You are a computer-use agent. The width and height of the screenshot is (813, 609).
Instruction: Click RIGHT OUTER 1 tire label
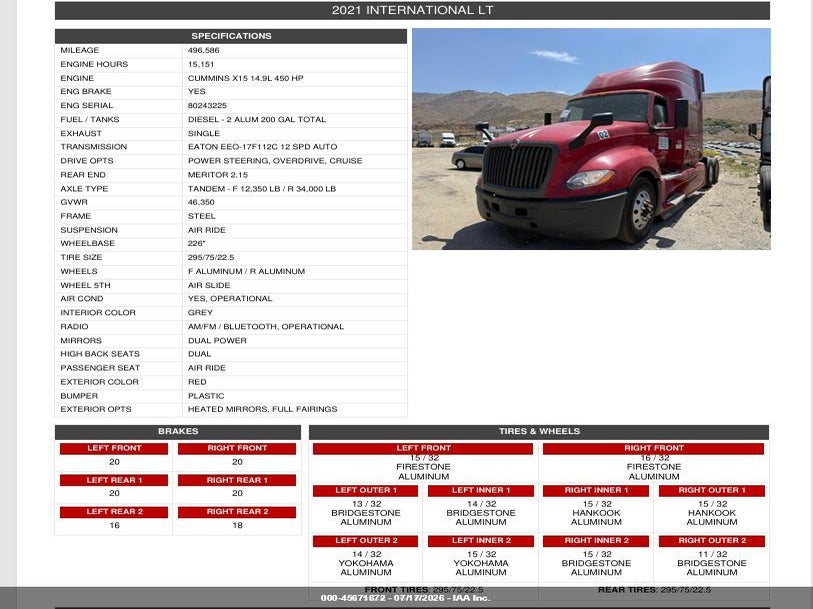(712, 490)
